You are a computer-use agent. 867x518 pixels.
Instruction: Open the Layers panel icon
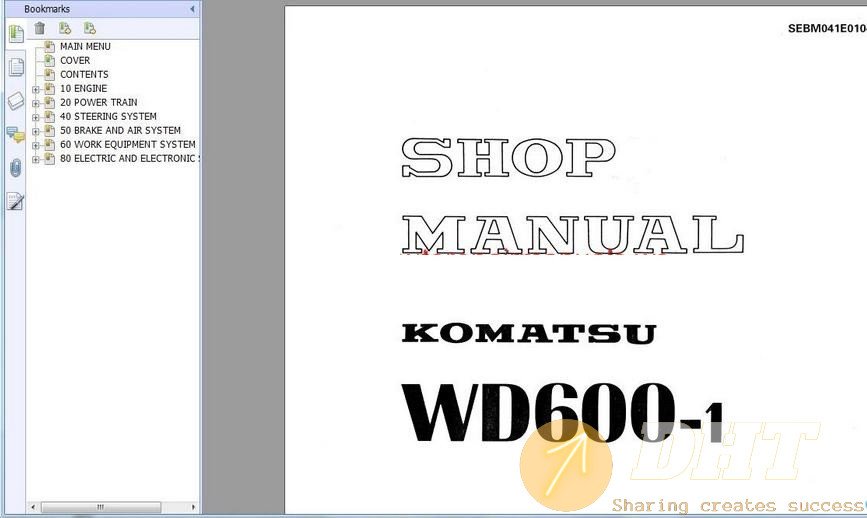[x=16, y=101]
